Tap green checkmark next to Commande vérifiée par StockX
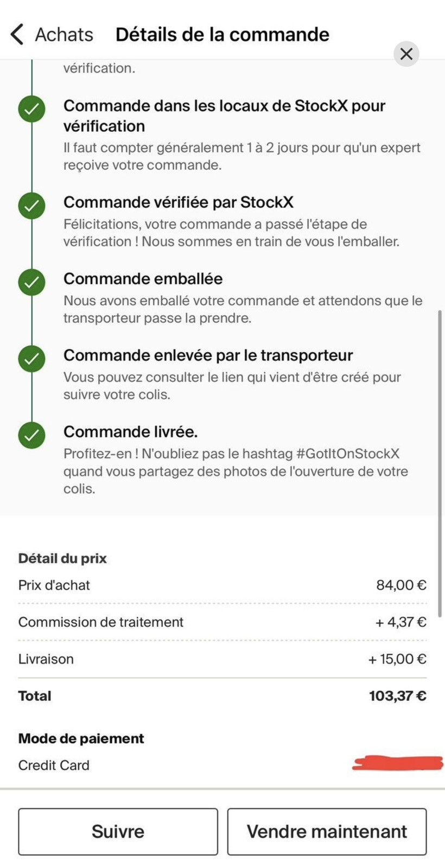Viewport: 445px width, 868px height. tap(32, 206)
